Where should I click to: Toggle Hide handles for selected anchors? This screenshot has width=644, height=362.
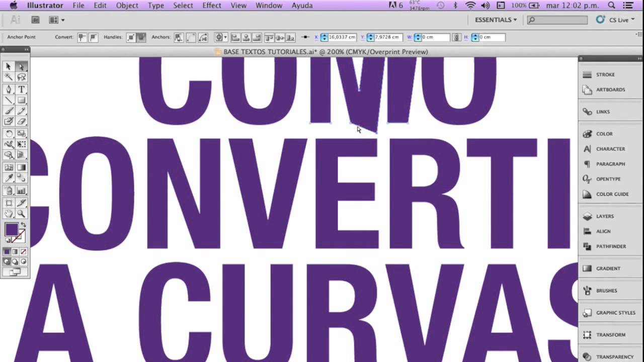(141, 37)
